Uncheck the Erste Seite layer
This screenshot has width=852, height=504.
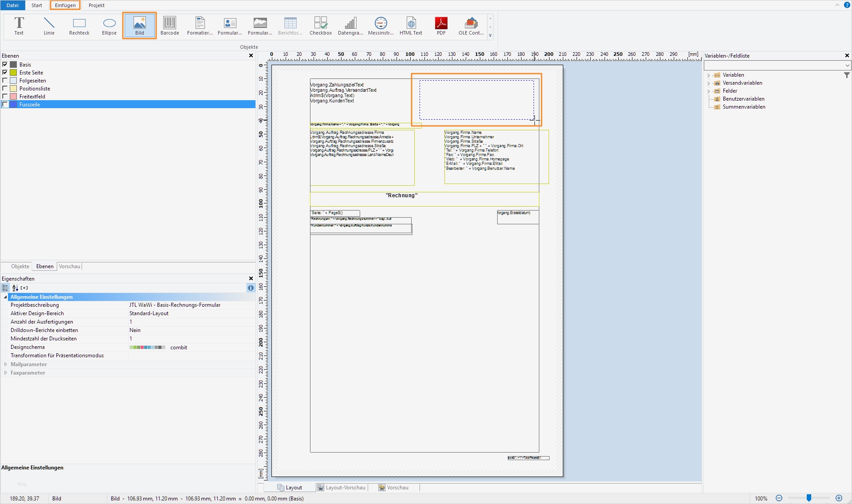(x=5, y=72)
